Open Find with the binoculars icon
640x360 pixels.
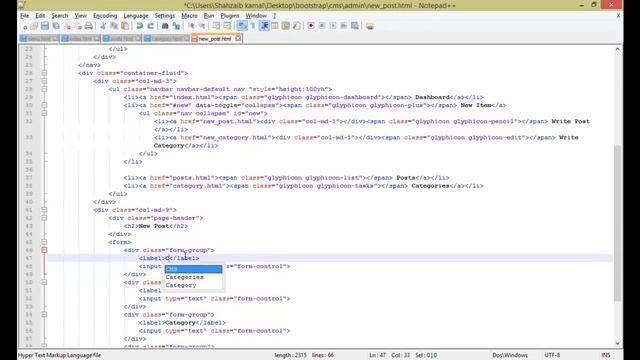165,26
